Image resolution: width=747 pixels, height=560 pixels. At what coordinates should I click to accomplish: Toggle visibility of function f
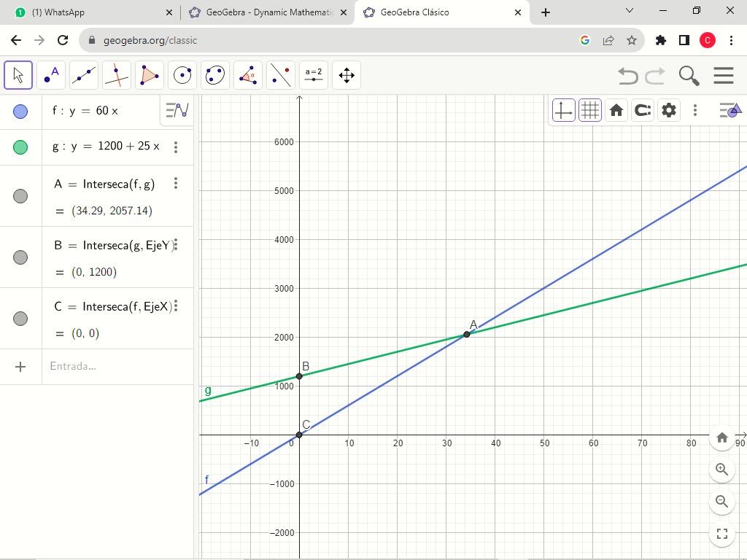point(20,112)
